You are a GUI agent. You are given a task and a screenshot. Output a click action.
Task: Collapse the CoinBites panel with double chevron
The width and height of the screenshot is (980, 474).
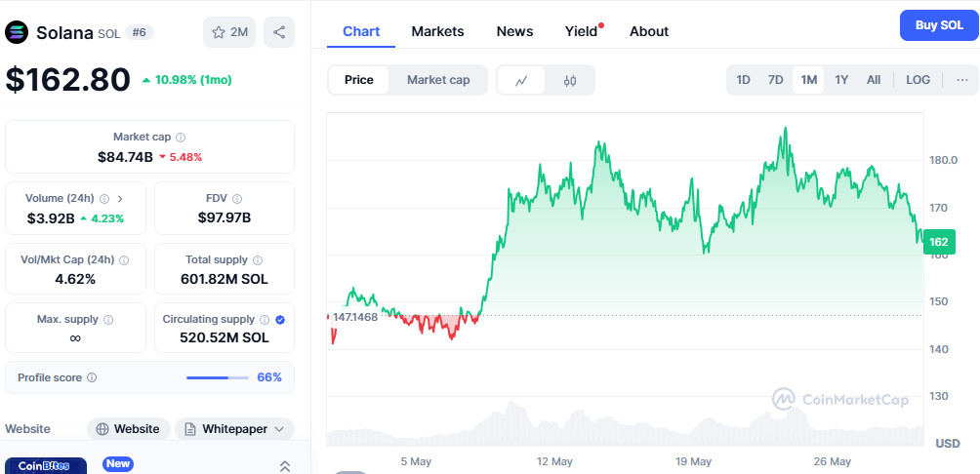(x=284, y=466)
